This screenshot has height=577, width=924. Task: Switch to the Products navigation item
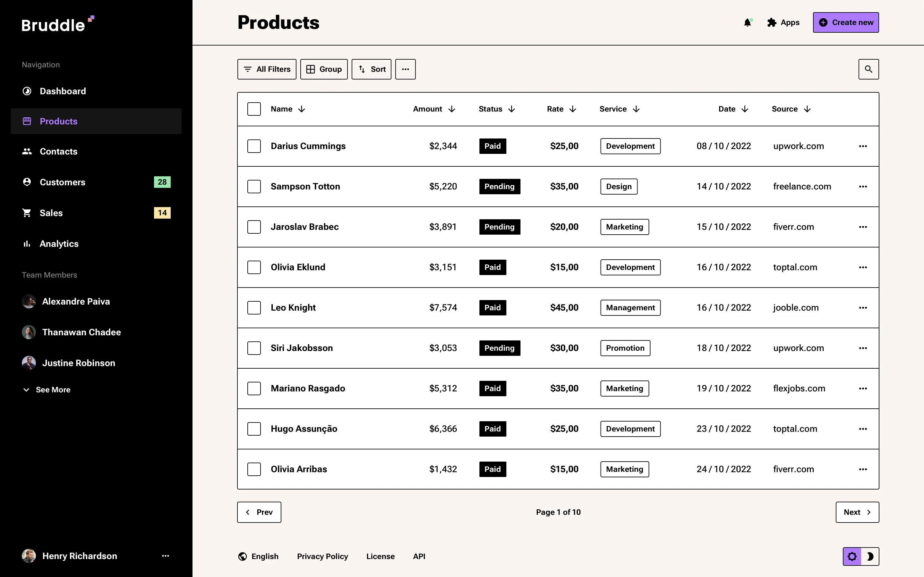click(x=58, y=121)
